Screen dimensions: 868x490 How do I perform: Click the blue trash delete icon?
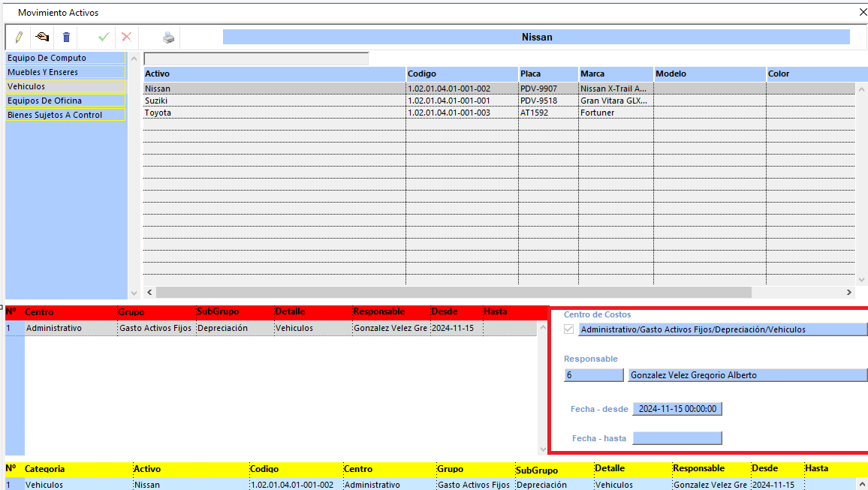[x=66, y=37]
